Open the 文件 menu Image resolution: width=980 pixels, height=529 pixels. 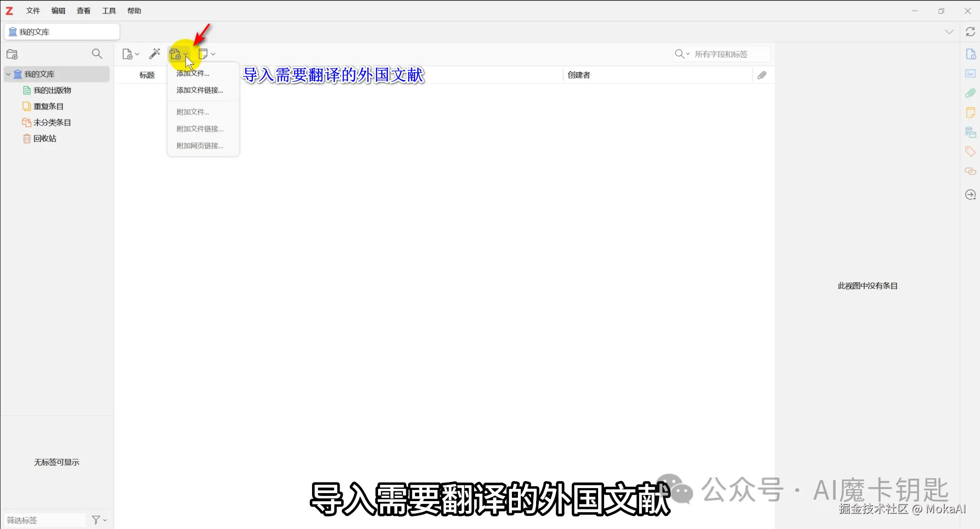coord(33,10)
